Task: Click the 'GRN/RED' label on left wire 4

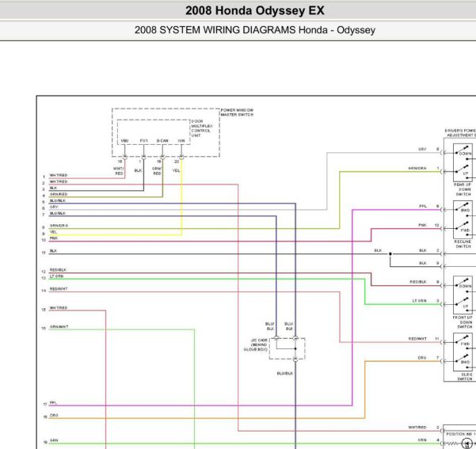Action: (x=59, y=194)
